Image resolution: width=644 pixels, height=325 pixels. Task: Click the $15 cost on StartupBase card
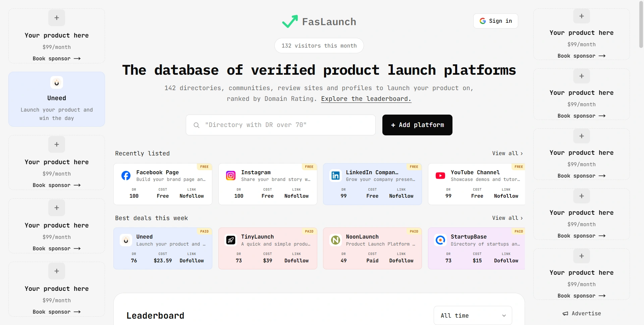tap(477, 261)
